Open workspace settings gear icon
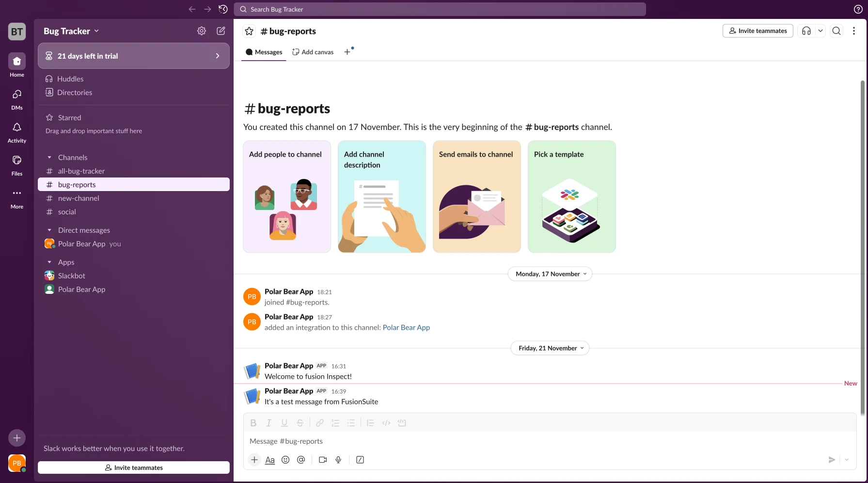 [x=202, y=31]
